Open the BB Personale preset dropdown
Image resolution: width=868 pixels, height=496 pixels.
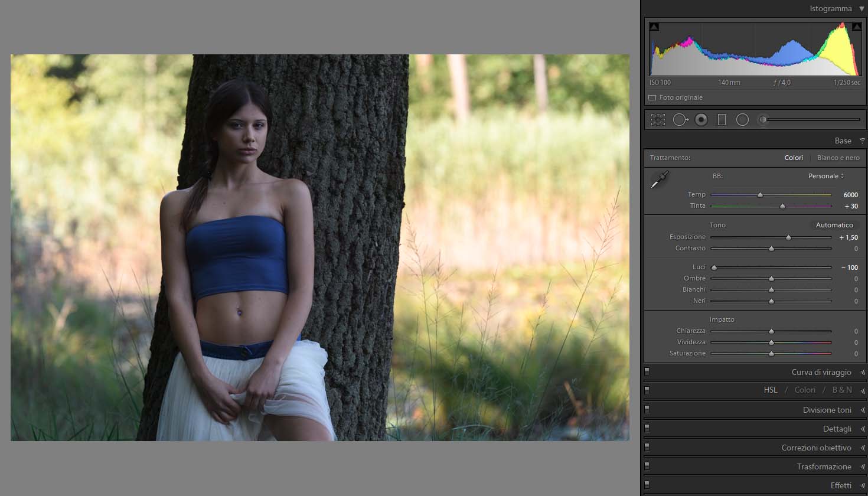[x=825, y=176]
